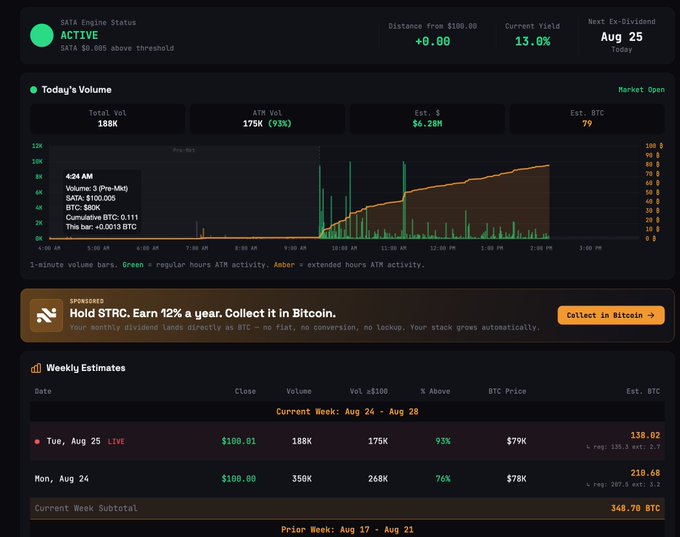Click the $100.01 close for Aug 25
The image size is (680, 537).
tap(239, 441)
